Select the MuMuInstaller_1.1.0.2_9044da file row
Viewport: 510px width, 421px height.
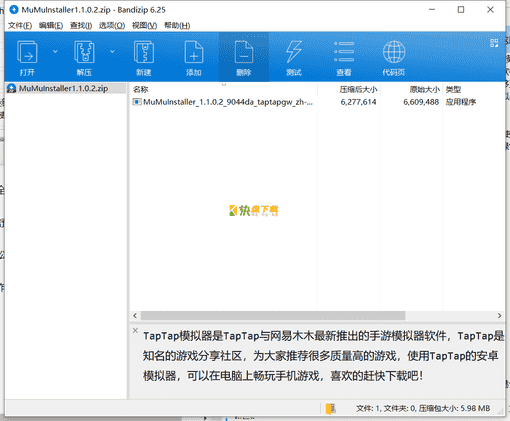[x=317, y=102]
